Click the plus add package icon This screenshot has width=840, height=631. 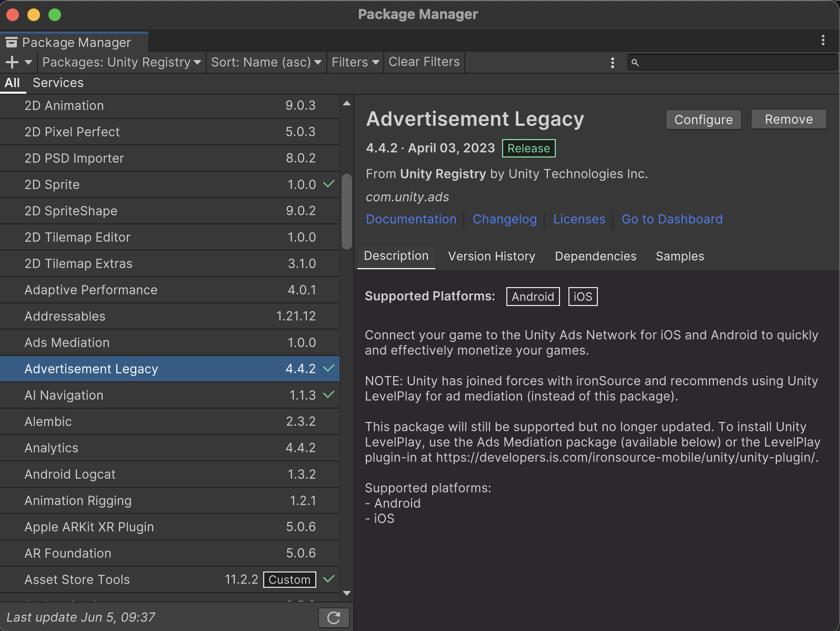coord(12,62)
